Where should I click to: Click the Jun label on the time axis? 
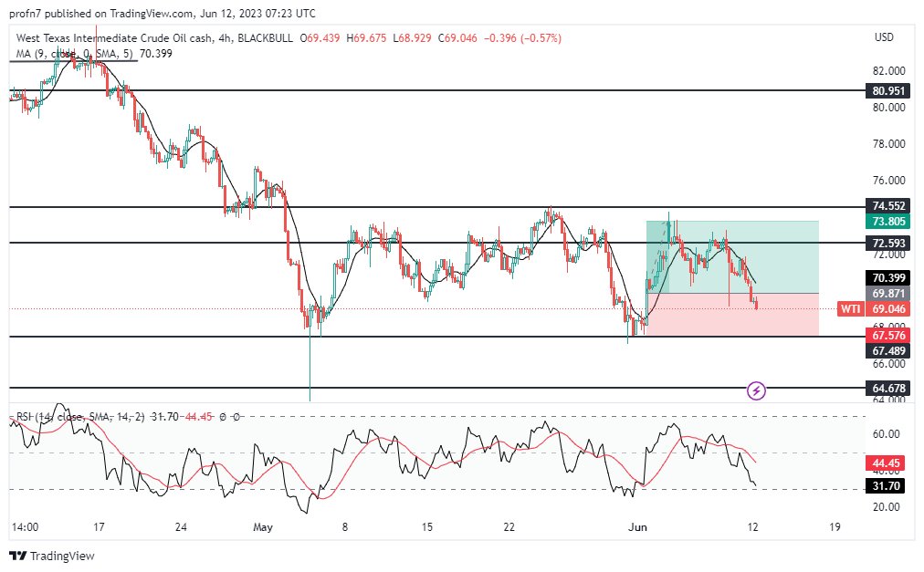(x=637, y=526)
